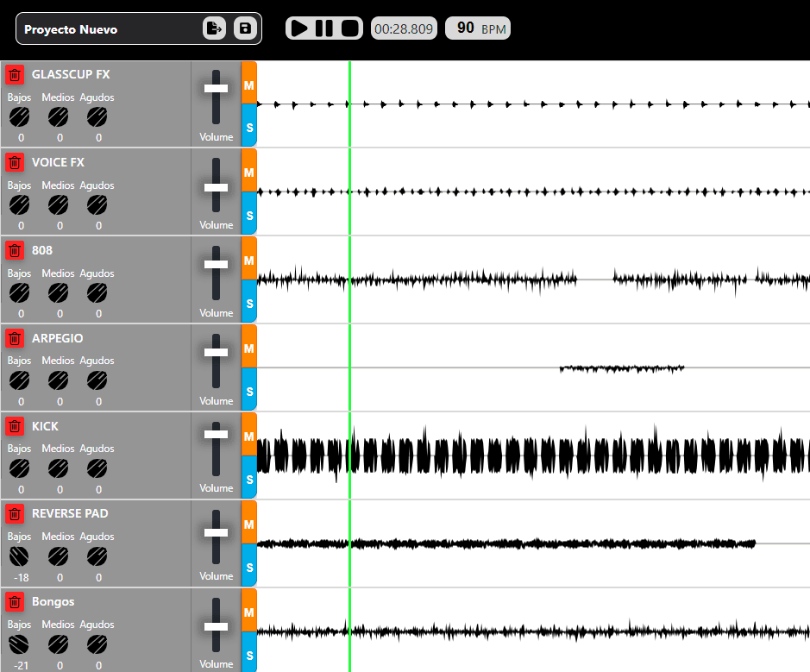Click the Bajos knob on REVERSE PAD
This screenshot has height=672, width=810.
[19, 556]
